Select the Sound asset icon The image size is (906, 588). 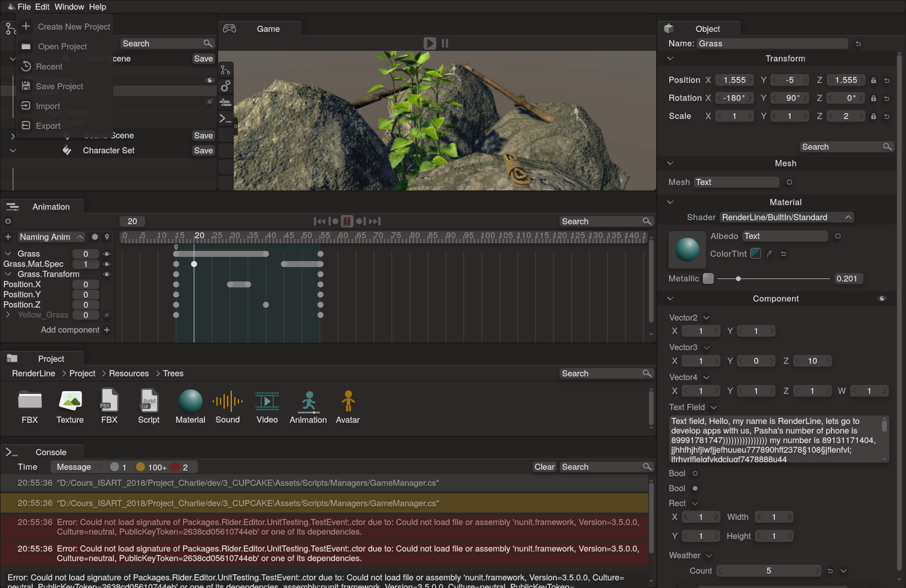228,401
